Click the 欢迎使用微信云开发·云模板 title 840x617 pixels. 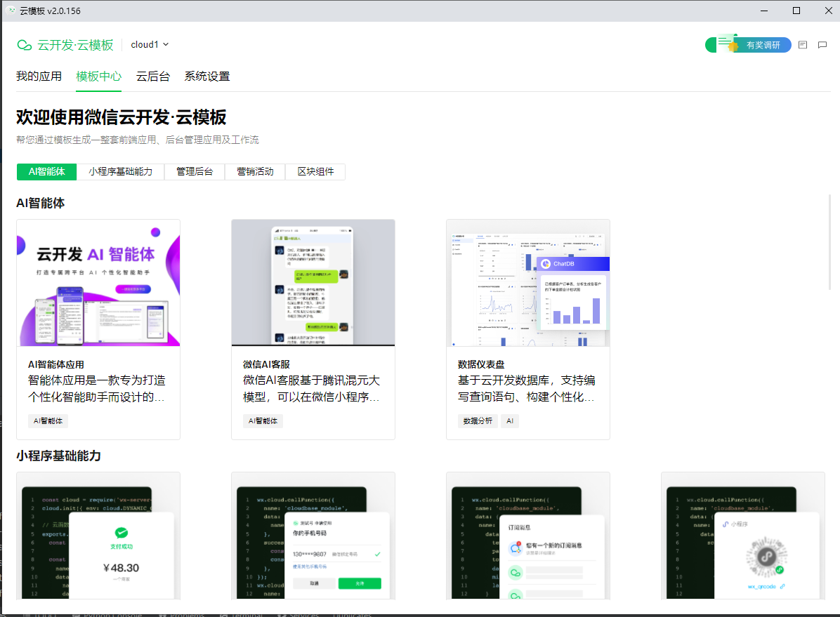121,117
